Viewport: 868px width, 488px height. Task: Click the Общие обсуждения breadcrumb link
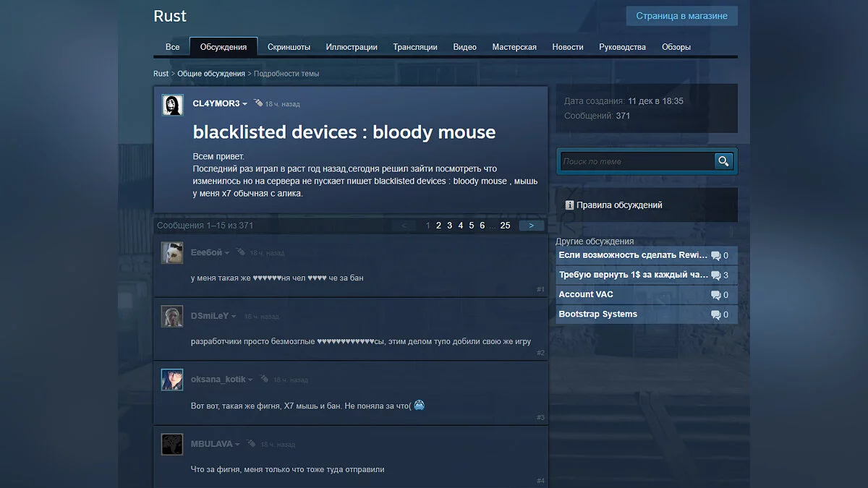tap(211, 74)
